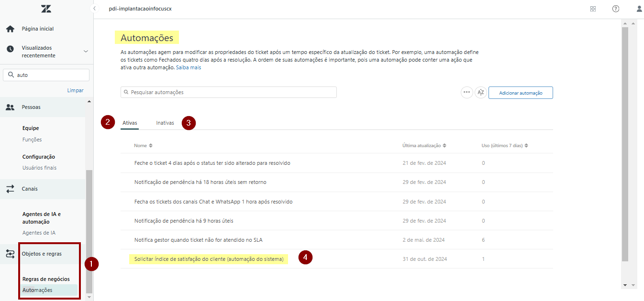Open the user profile icon
Viewport: 644px width, 301px height.
point(639,9)
